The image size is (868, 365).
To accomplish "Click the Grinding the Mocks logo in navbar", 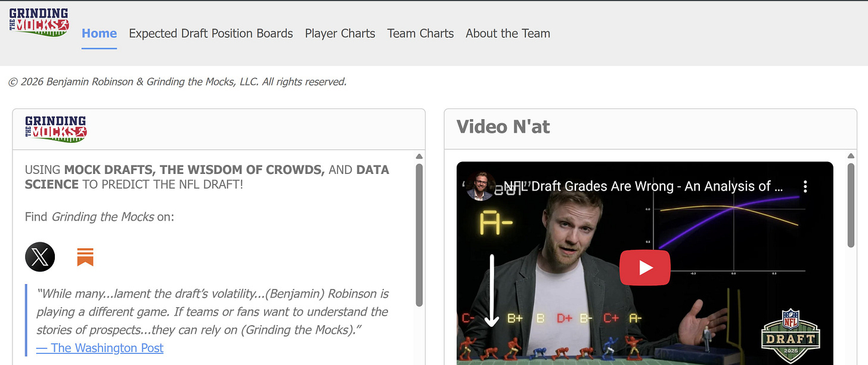I will point(39,23).
